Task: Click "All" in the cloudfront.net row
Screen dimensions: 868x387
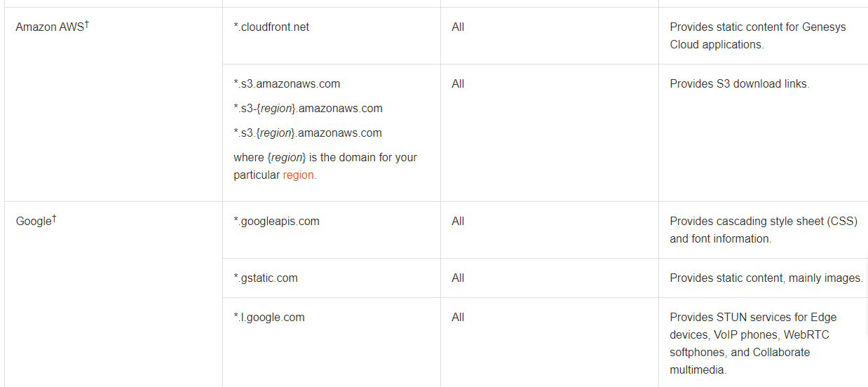Action: pyautogui.click(x=458, y=27)
